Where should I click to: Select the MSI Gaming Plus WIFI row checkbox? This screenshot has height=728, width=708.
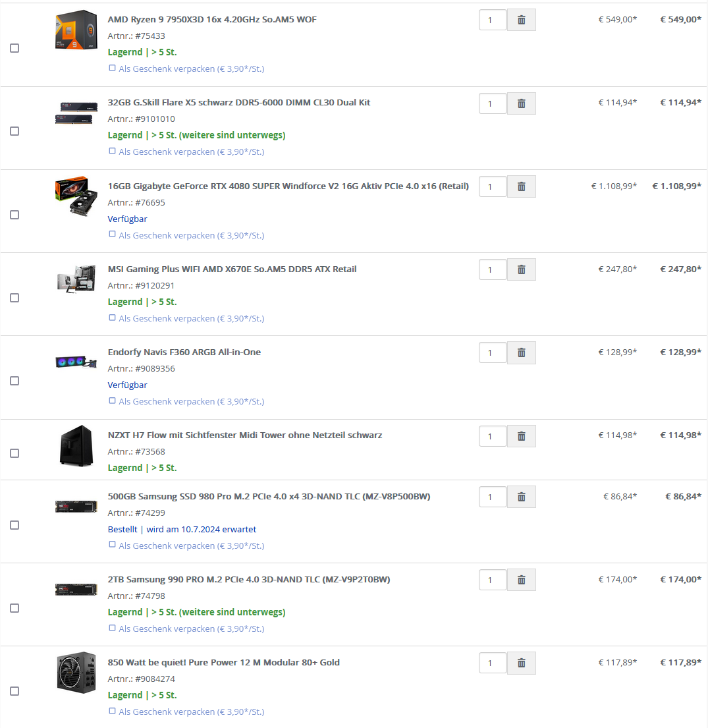14,298
